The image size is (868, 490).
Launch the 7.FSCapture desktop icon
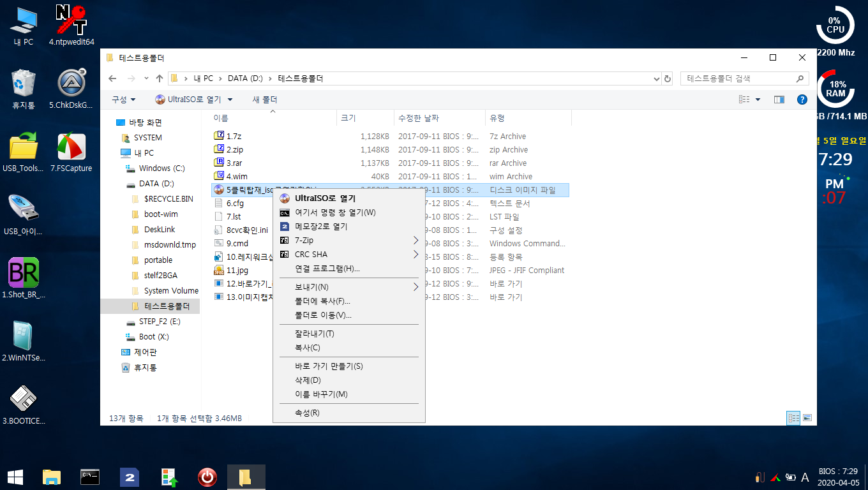71,152
